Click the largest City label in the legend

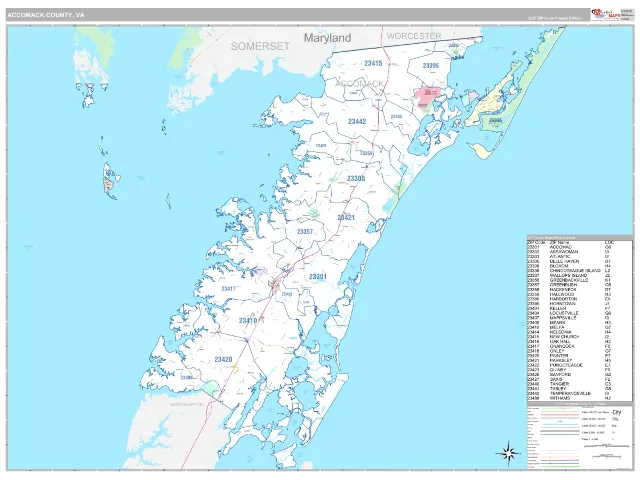pyautogui.click(x=616, y=412)
